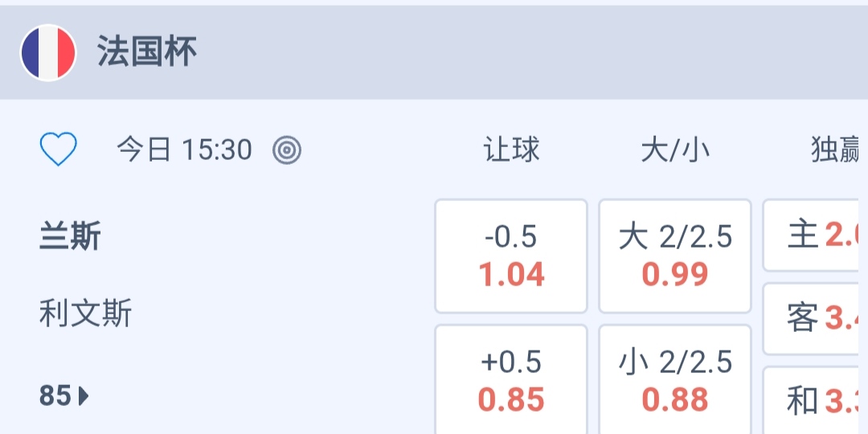Bet on 小 2/2.5 at 0.88
This screenshot has width=868, height=434.
pyautogui.click(x=675, y=380)
